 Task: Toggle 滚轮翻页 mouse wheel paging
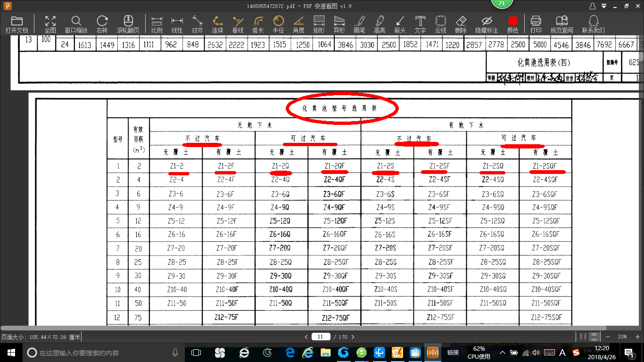[128, 25]
